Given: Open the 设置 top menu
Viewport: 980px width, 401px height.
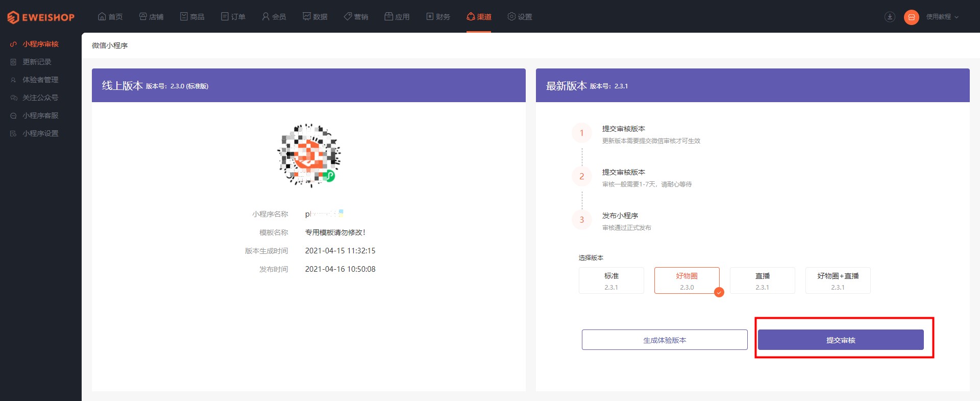Looking at the screenshot, I should click(x=520, y=16).
